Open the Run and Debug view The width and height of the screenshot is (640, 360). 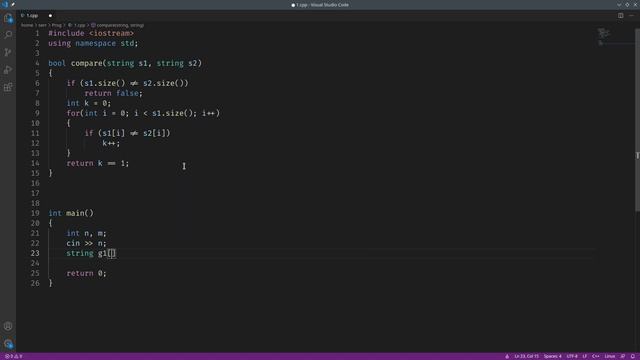click(8, 70)
